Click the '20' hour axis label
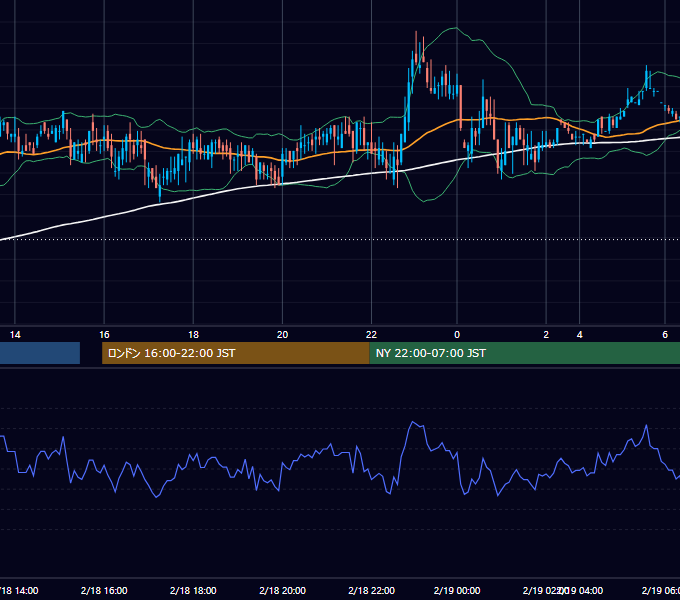 pos(282,335)
